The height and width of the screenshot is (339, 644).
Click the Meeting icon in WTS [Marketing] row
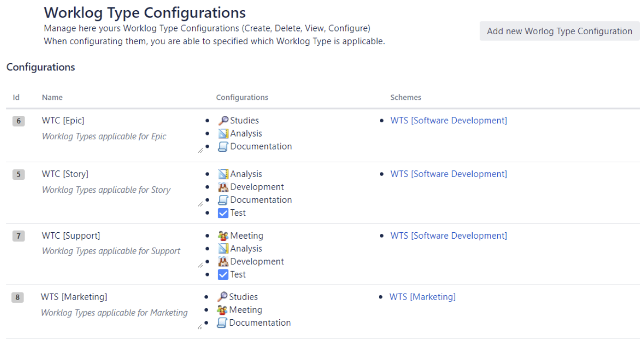coord(223,310)
